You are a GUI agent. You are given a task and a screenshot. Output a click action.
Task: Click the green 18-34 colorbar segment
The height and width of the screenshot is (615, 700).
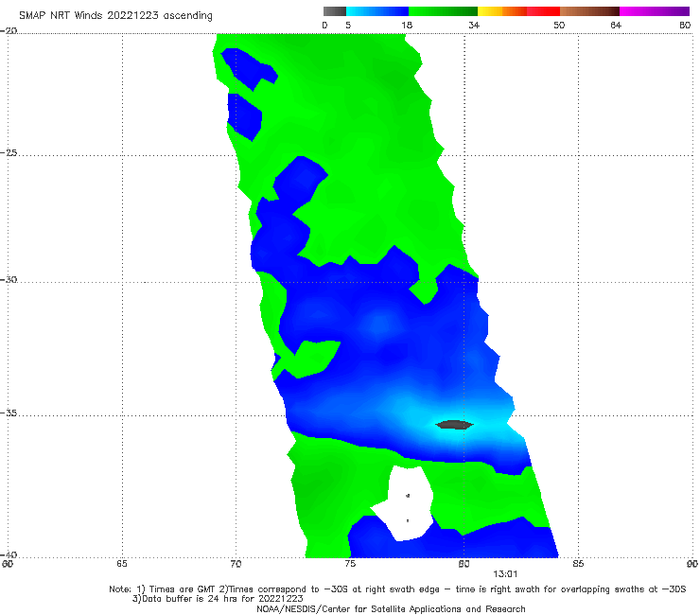click(x=443, y=11)
